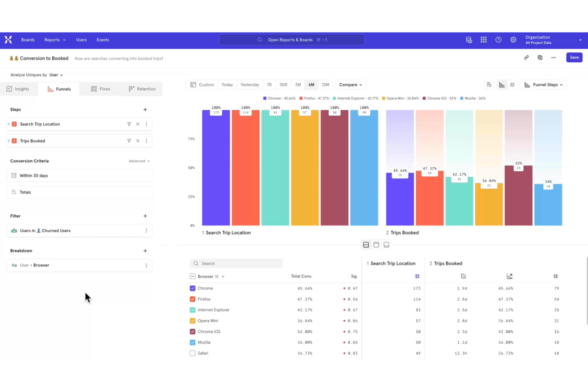Open the app grid launcher icon
This screenshot has width=588, height=392.
484,40
